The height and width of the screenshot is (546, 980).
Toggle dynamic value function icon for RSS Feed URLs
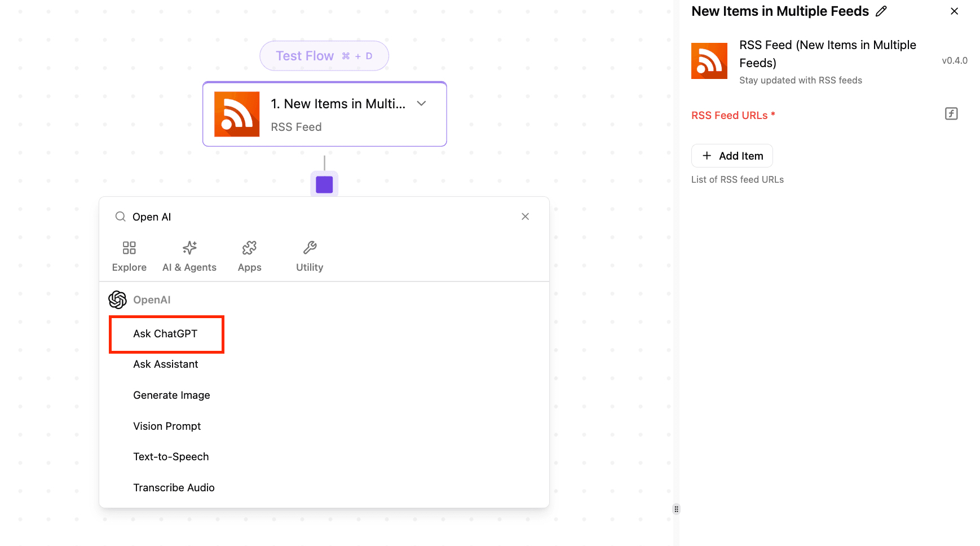click(951, 114)
